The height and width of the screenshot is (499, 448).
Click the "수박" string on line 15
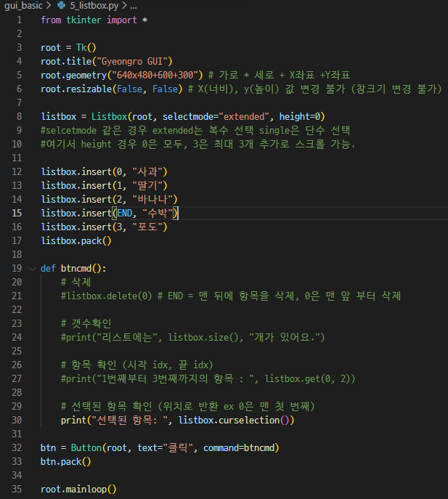(158, 214)
